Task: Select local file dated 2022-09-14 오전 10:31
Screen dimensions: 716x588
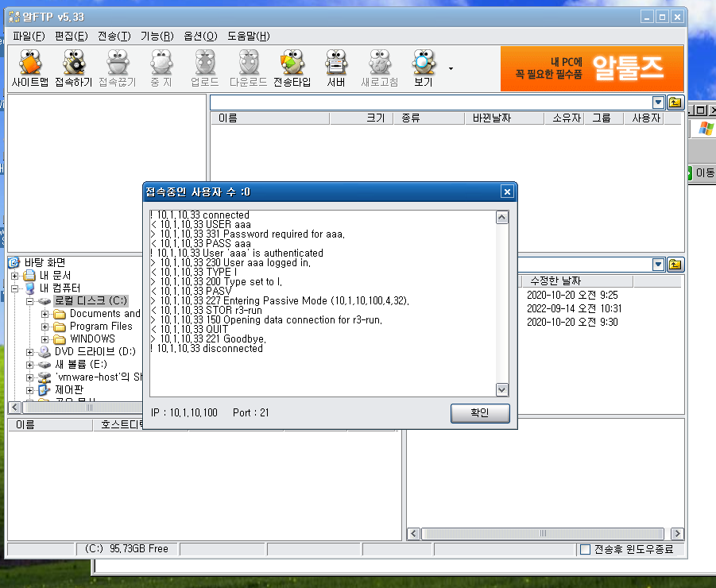Action: pyautogui.click(x=574, y=308)
